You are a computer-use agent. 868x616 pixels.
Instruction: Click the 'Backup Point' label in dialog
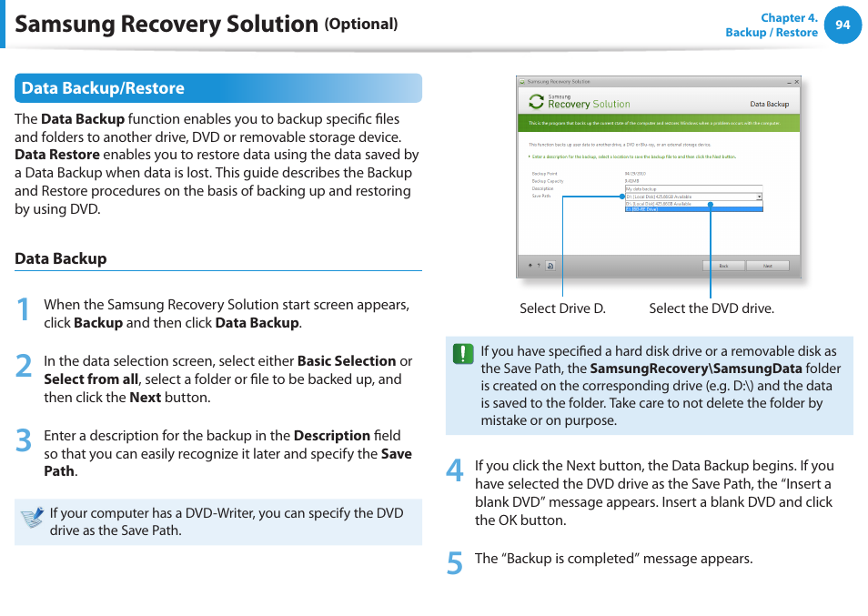point(544,174)
